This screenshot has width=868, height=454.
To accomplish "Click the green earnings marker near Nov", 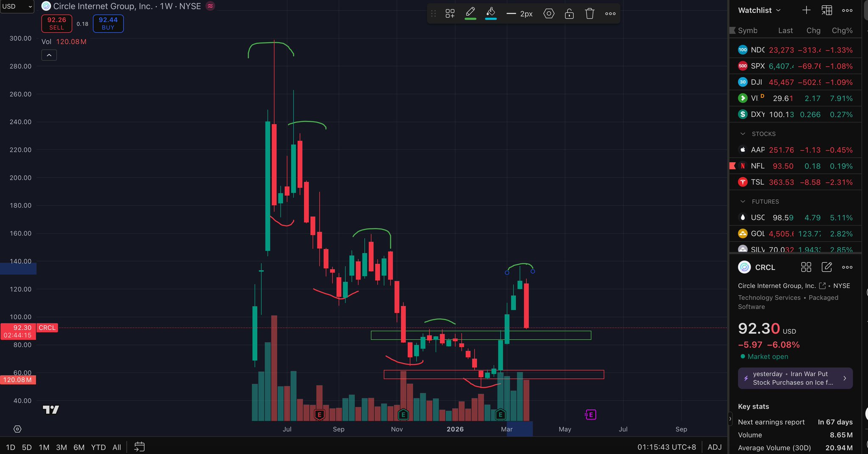I will [403, 415].
